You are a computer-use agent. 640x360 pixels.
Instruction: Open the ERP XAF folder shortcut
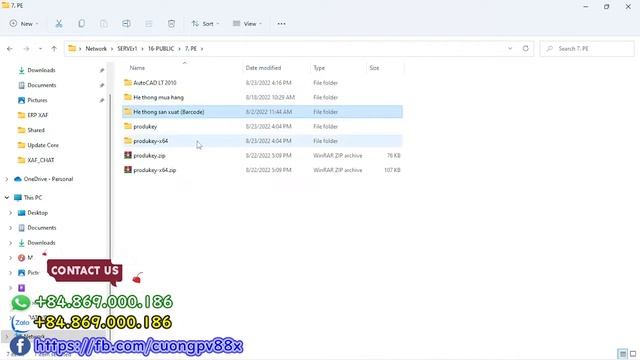pos(38,115)
